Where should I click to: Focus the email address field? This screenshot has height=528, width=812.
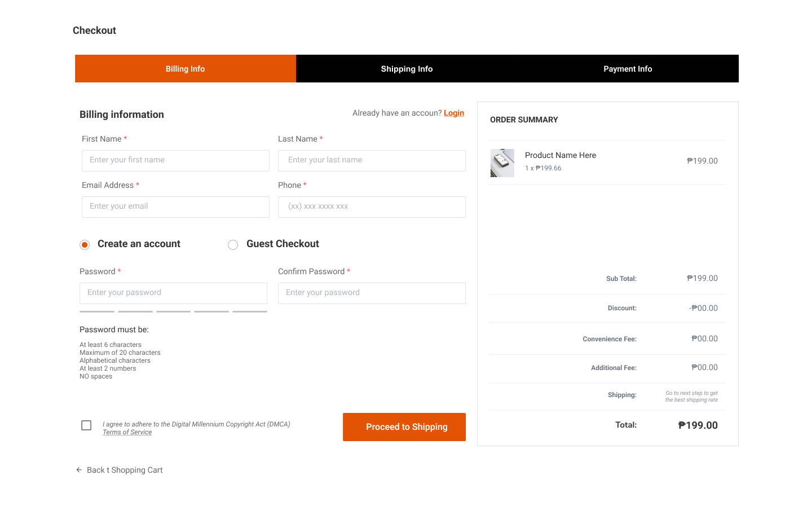[175, 207]
